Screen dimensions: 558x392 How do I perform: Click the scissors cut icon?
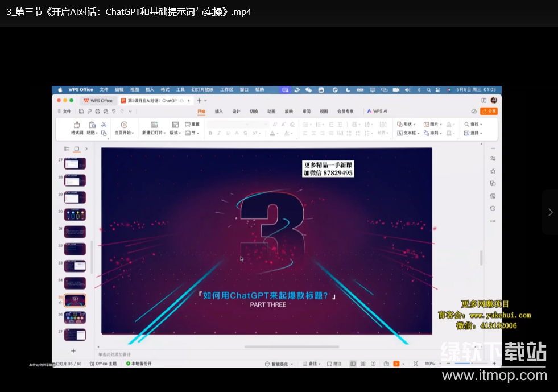104,124
